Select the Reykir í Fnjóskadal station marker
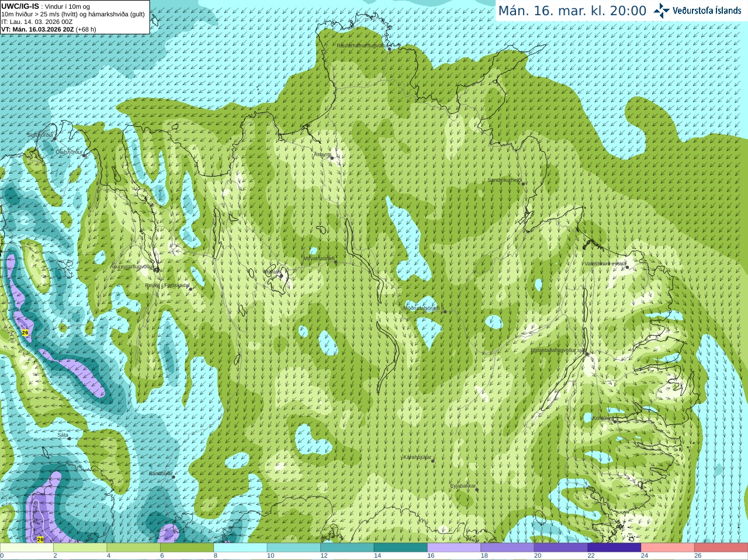 (x=191, y=289)
